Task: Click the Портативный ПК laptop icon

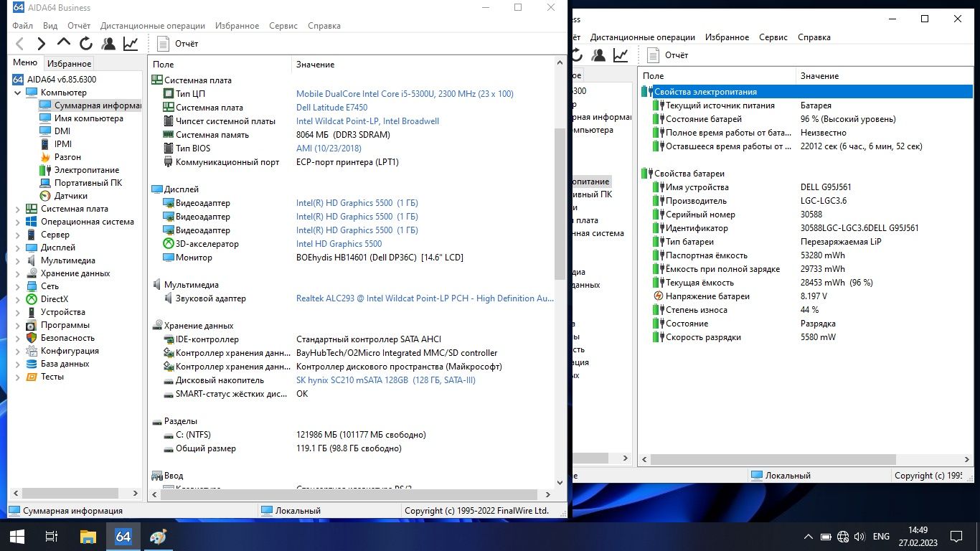Action: point(46,183)
